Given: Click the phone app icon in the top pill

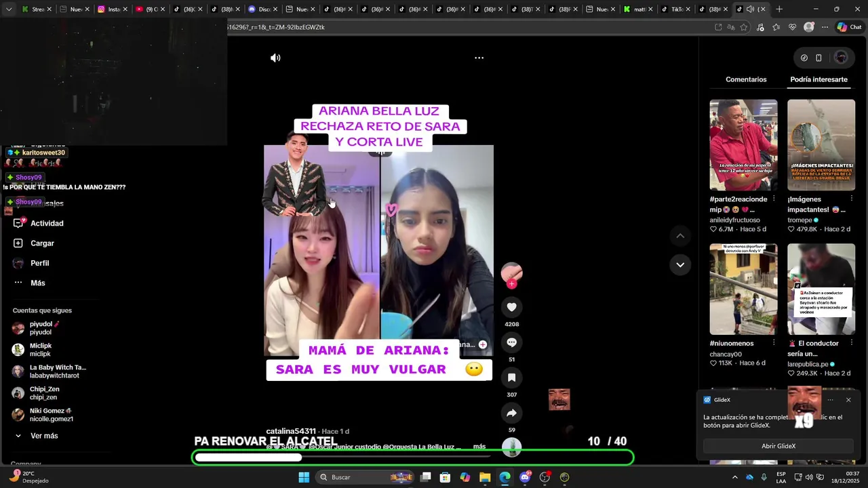Looking at the screenshot, I should (x=818, y=58).
